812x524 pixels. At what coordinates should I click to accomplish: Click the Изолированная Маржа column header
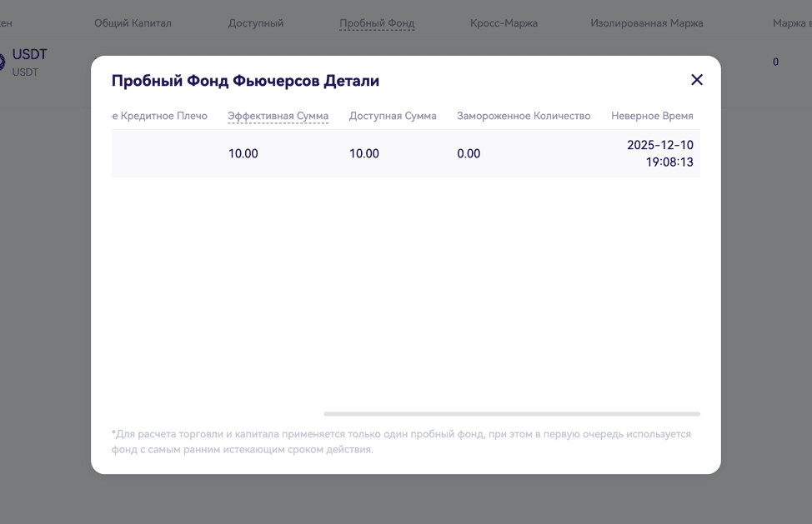[646, 23]
